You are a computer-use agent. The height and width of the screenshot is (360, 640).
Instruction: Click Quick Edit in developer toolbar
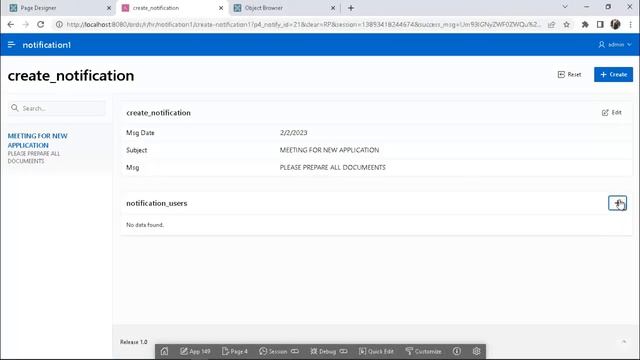376,351
